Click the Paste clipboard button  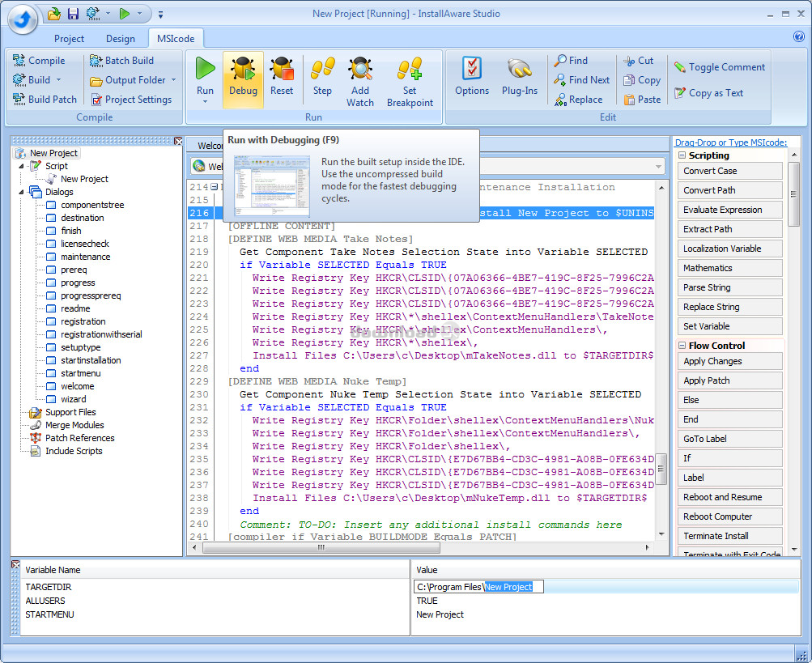(642, 99)
